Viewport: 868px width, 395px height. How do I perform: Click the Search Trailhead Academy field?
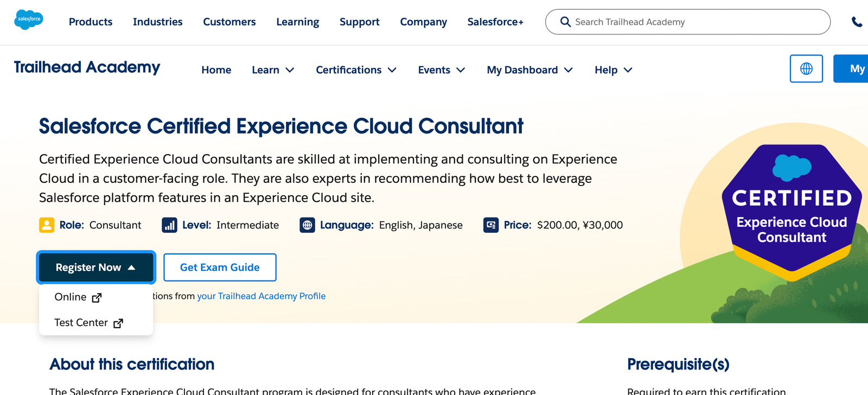point(694,22)
